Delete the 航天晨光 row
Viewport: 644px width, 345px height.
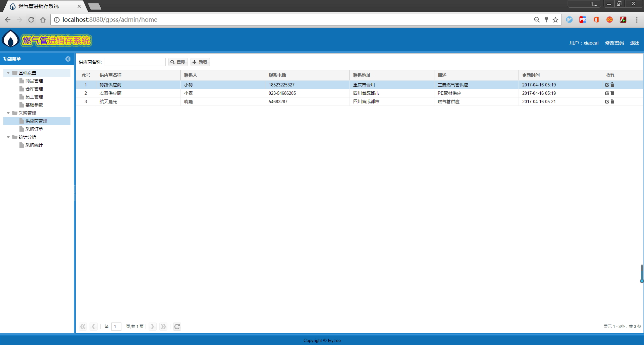coord(612,101)
